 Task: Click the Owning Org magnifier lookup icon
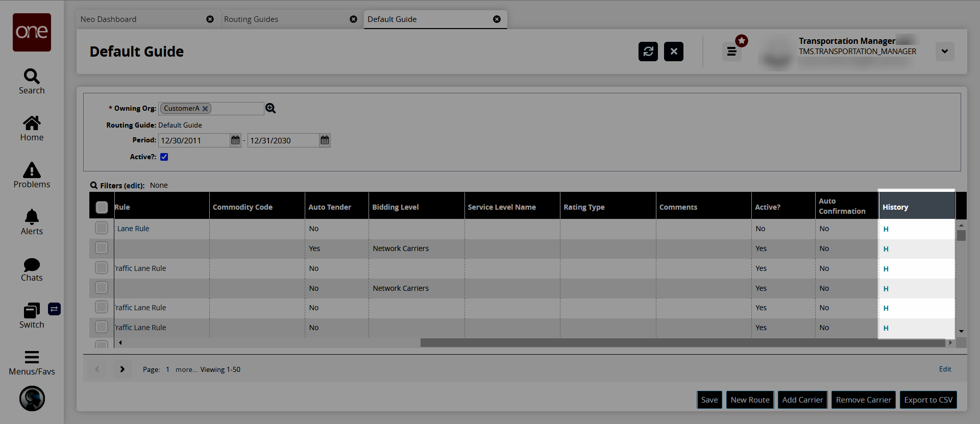click(x=271, y=108)
